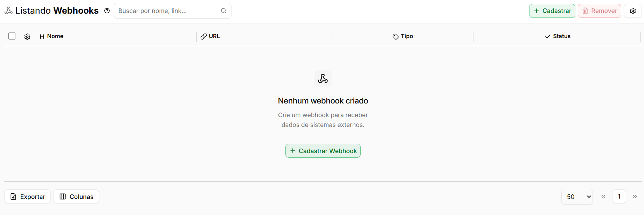Open the 50 rows-per-page dropdown

pyautogui.click(x=577, y=196)
